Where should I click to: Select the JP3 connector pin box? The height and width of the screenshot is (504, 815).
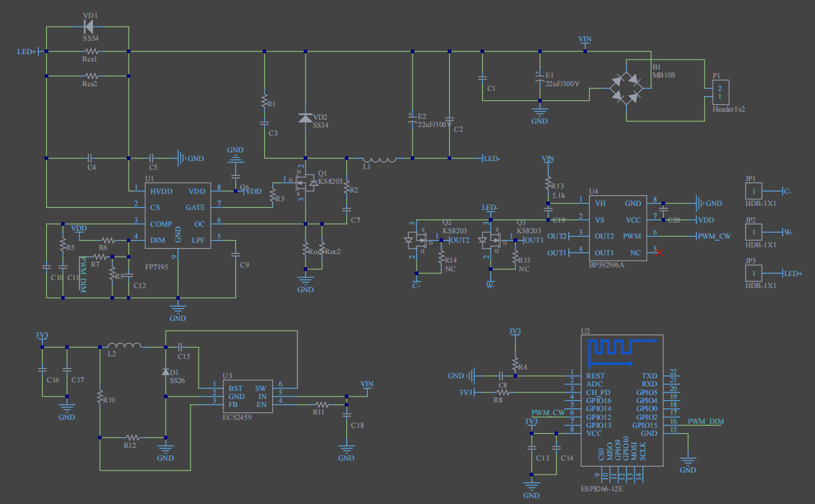[x=753, y=273]
